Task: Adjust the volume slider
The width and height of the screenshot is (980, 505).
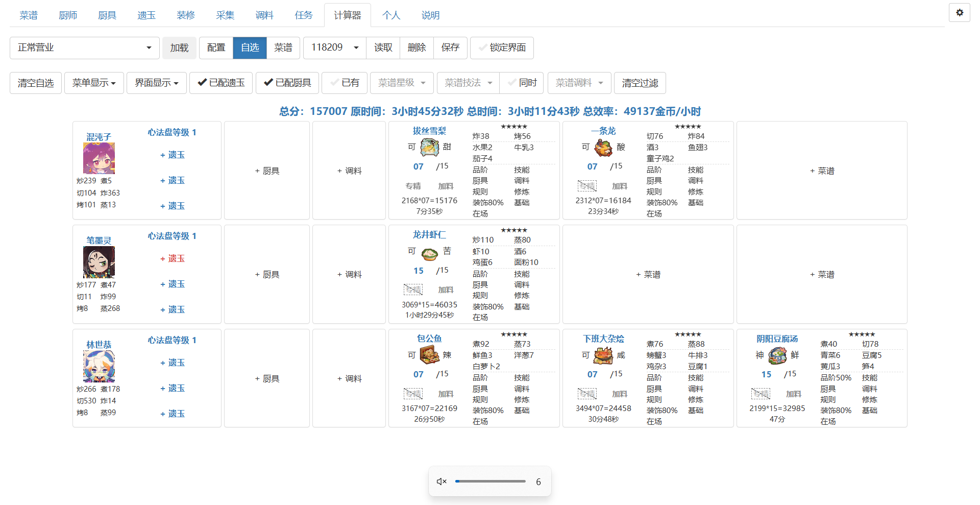Action: coord(490,481)
